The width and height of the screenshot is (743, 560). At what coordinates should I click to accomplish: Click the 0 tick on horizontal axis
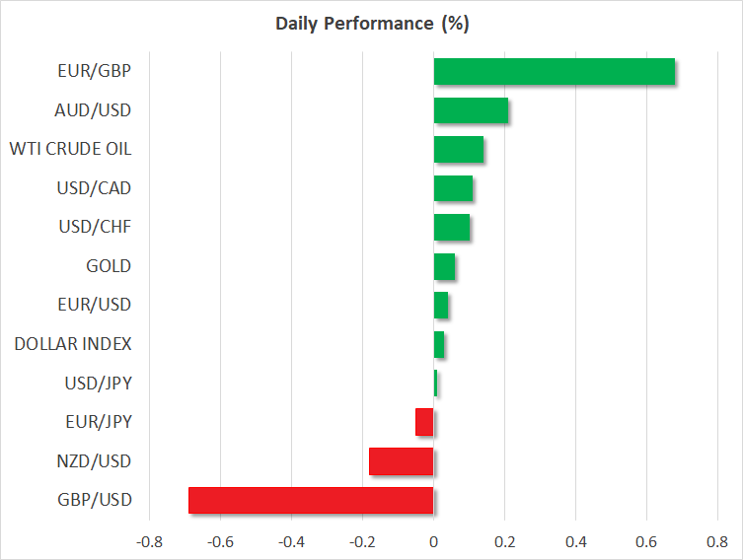[433, 540]
